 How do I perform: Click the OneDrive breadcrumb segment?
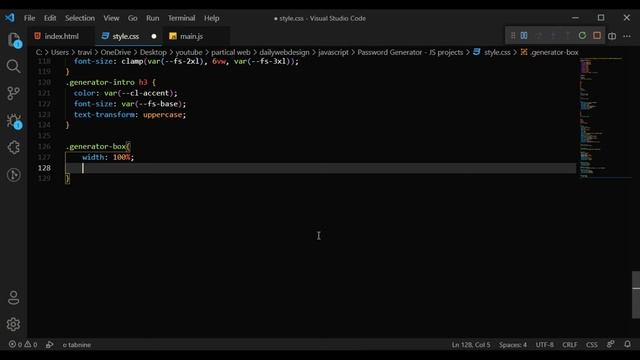[x=116, y=52]
